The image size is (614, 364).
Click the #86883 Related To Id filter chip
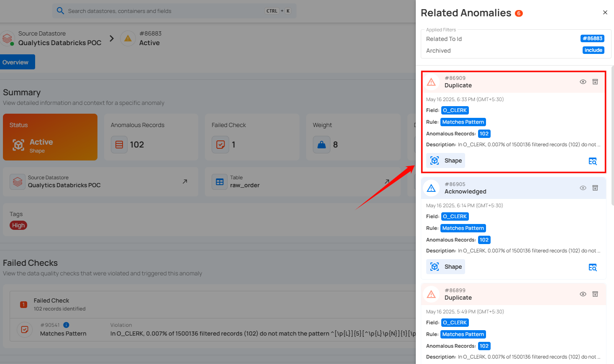[592, 38]
